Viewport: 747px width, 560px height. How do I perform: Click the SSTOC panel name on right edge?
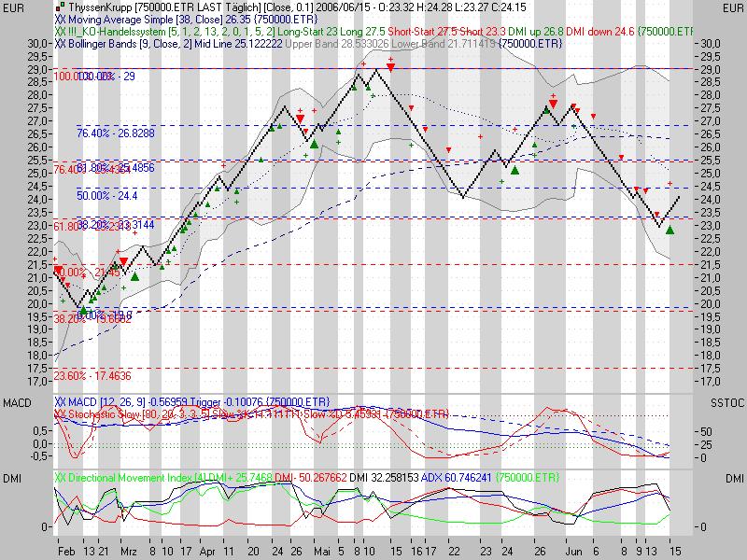(727, 403)
